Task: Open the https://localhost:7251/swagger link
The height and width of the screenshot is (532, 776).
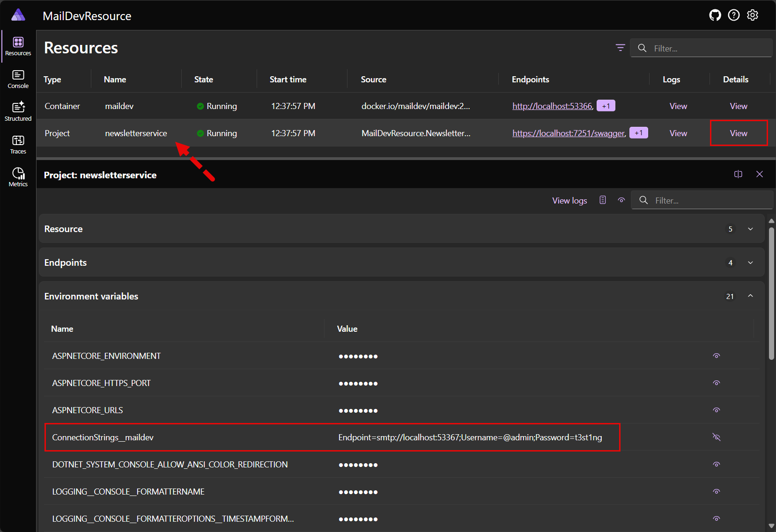Action: [569, 133]
